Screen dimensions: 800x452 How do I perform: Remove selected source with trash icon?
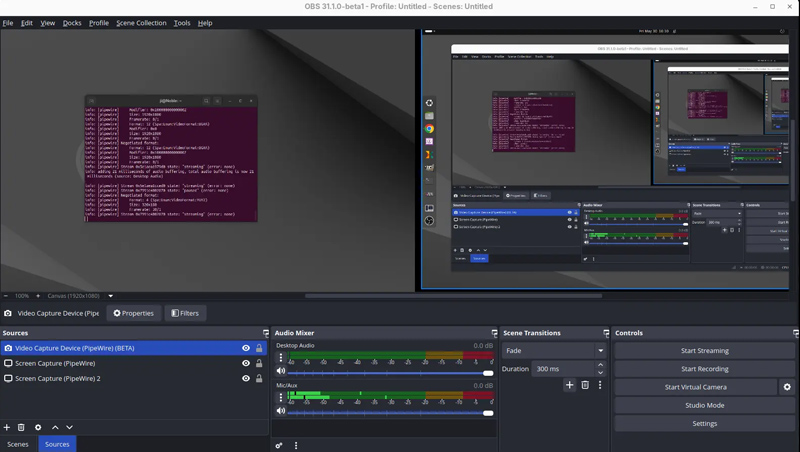coord(21,428)
